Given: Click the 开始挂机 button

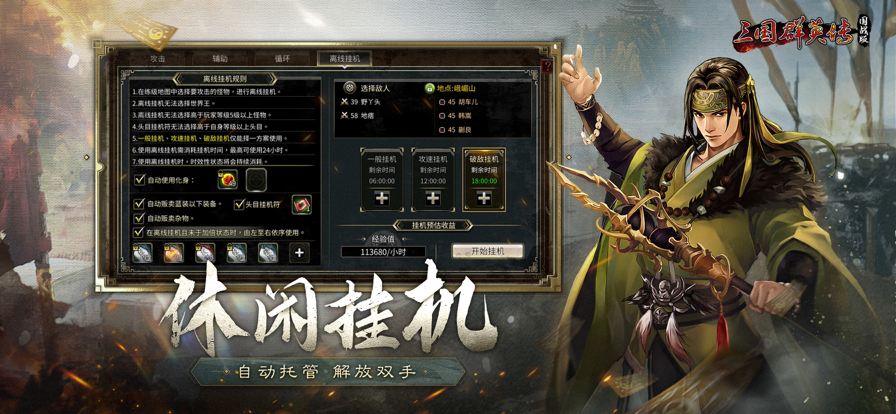Looking at the screenshot, I should [487, 251].
